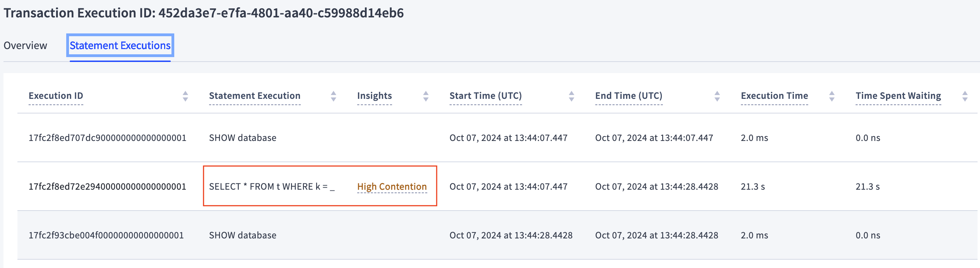Click the Statement Execution header label
Viewport: 980px width, 268px height.
pos(254,96)
